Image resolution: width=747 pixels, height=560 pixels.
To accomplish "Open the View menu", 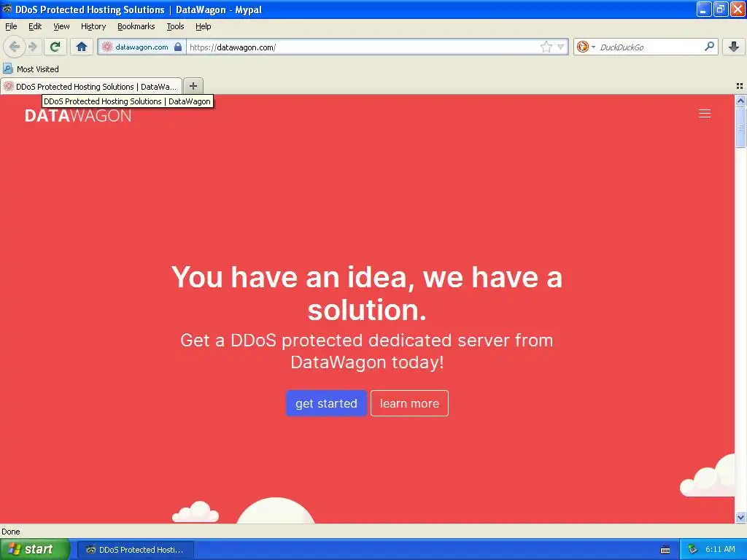I will [61, 26].
